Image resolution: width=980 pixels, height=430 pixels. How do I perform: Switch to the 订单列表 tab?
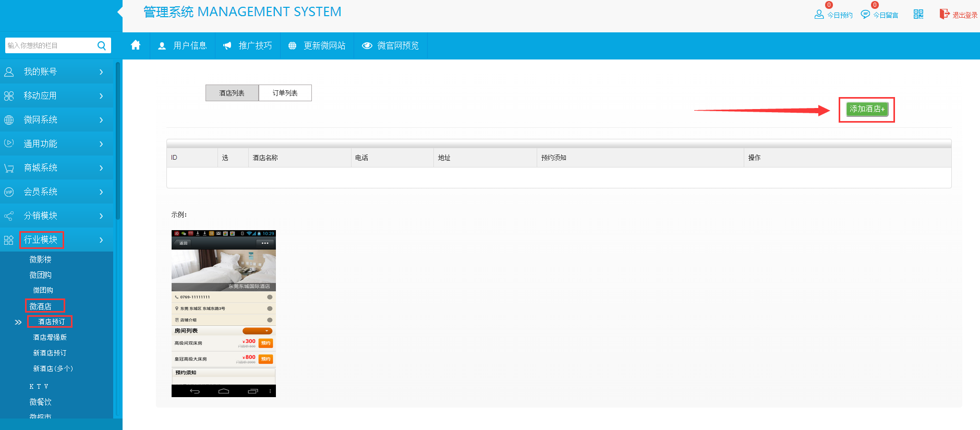pos(285,93)
